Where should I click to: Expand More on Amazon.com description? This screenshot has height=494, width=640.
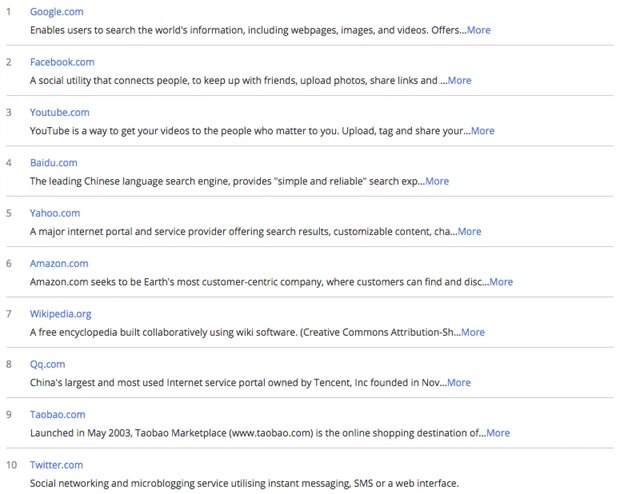coord(501,282)
